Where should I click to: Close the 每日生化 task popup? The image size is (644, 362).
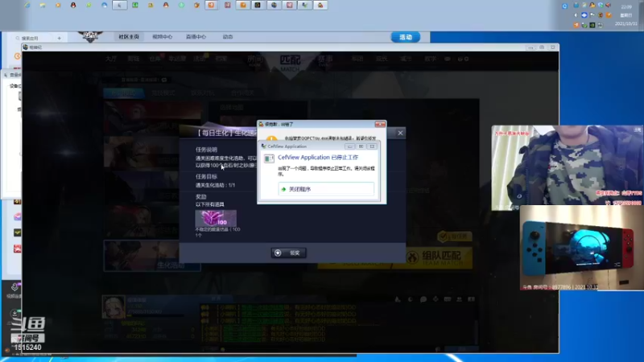pyautogui.click(x=400, y=133)
